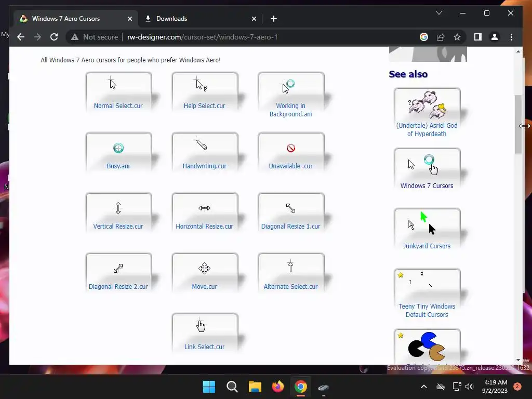
Task: Open Chrome's three-dot menu
Action: [511, 37]
